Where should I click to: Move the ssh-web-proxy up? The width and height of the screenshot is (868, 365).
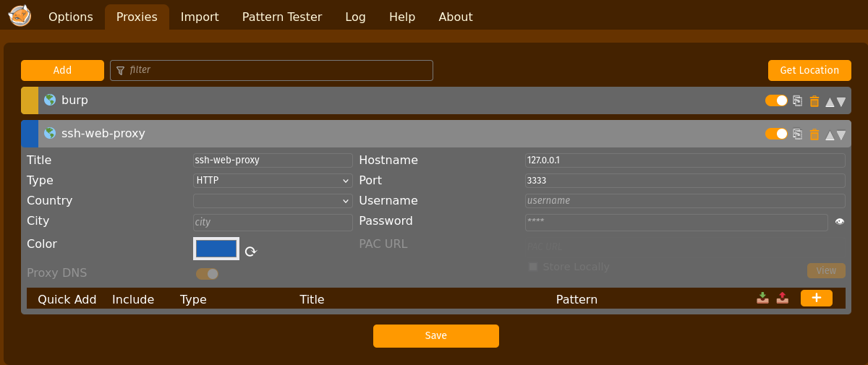[x=830, y=135]
